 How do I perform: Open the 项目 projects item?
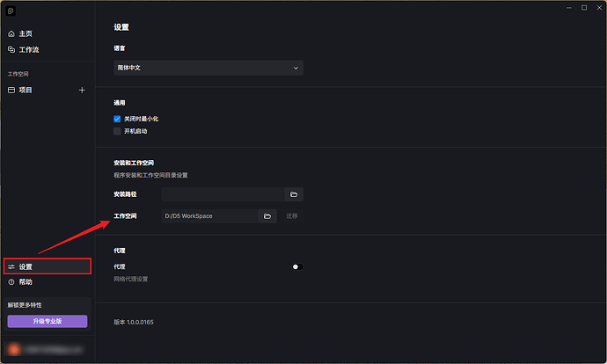[x=26, y=90]
